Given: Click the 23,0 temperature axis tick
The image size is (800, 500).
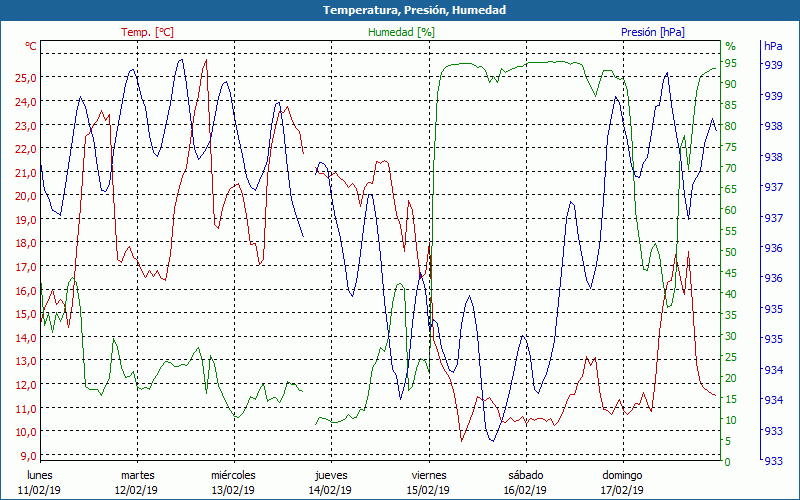Looking at the screenshot, I should pos(27,125).
